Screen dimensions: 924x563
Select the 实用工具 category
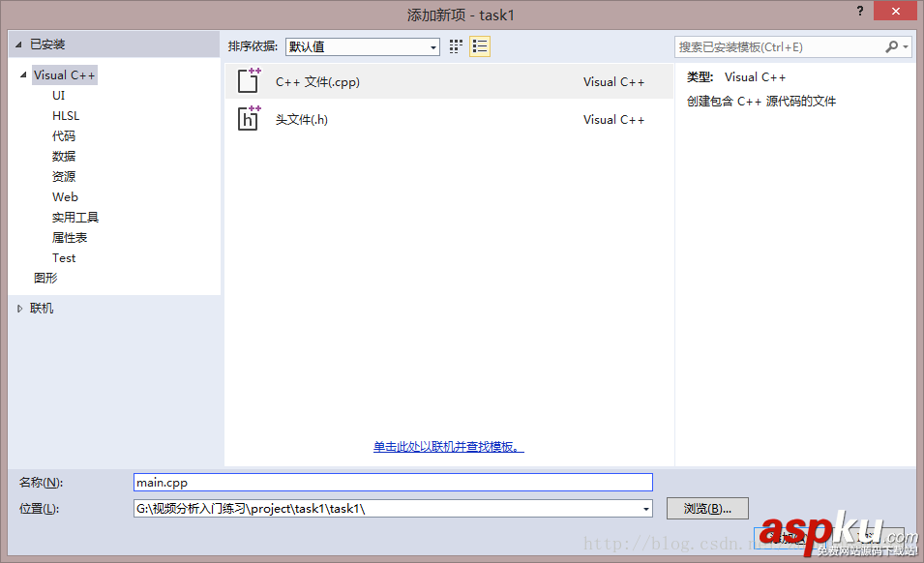tap(75, 218)
